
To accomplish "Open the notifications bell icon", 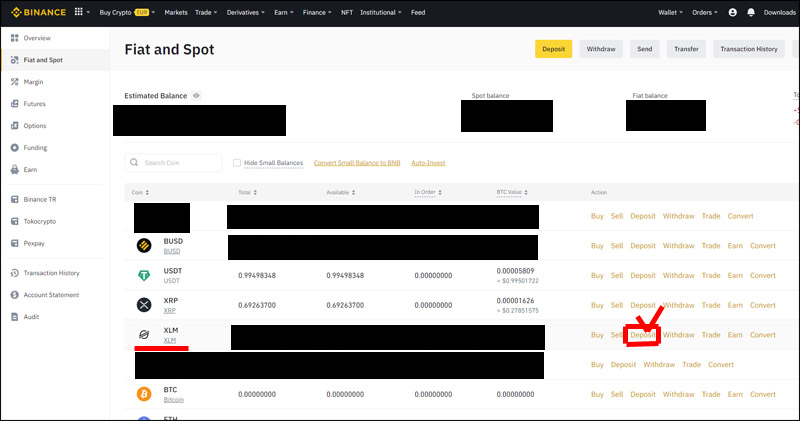I will 751,12.
